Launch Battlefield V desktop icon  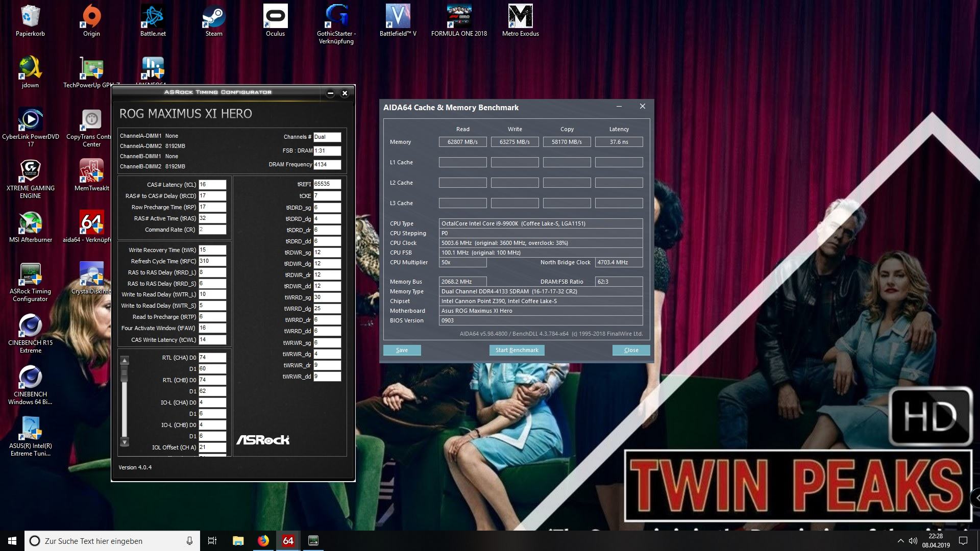click(398, 20)
